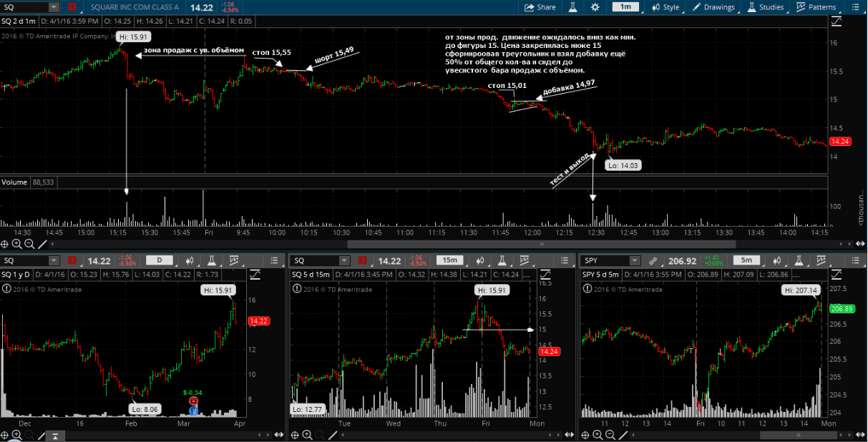Open the Style menu
This screenshot has height=442, width=868.
click(665, 7)
